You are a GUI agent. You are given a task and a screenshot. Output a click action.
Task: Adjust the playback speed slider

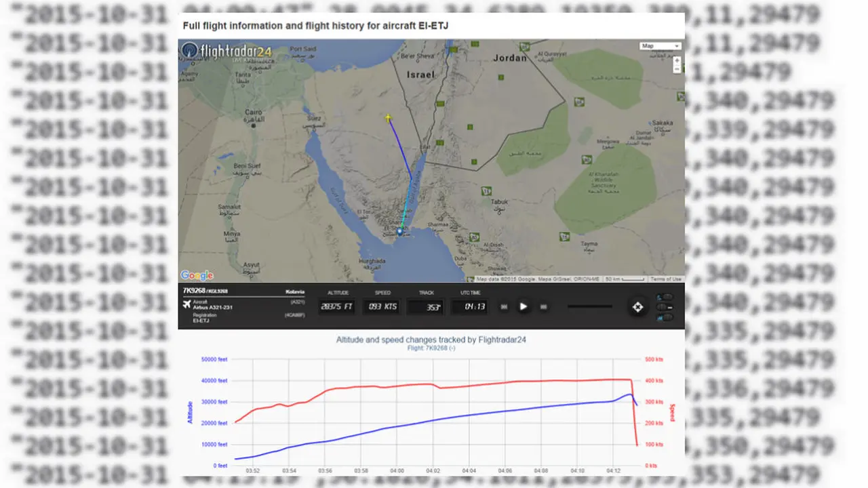click(589, 307)
